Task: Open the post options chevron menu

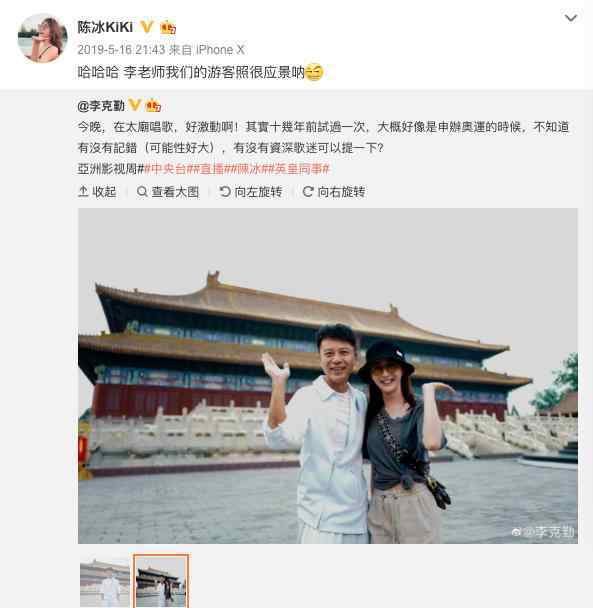Action: (571, 18)
